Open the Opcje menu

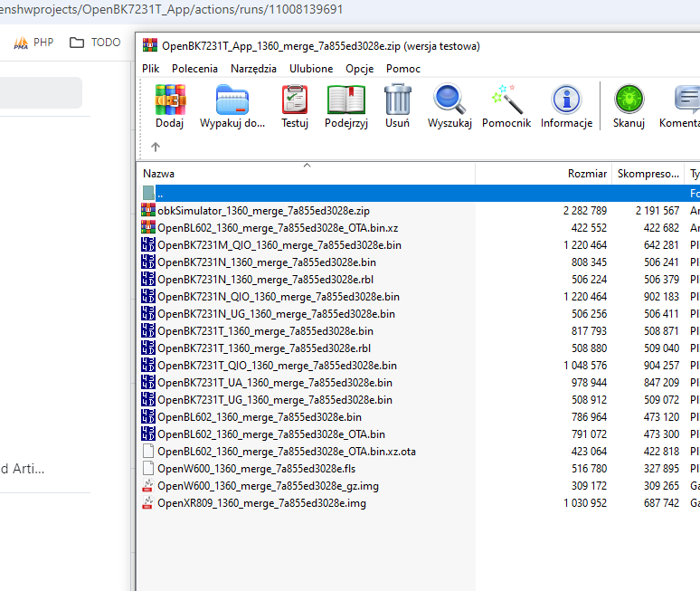(x=359, y=69)
